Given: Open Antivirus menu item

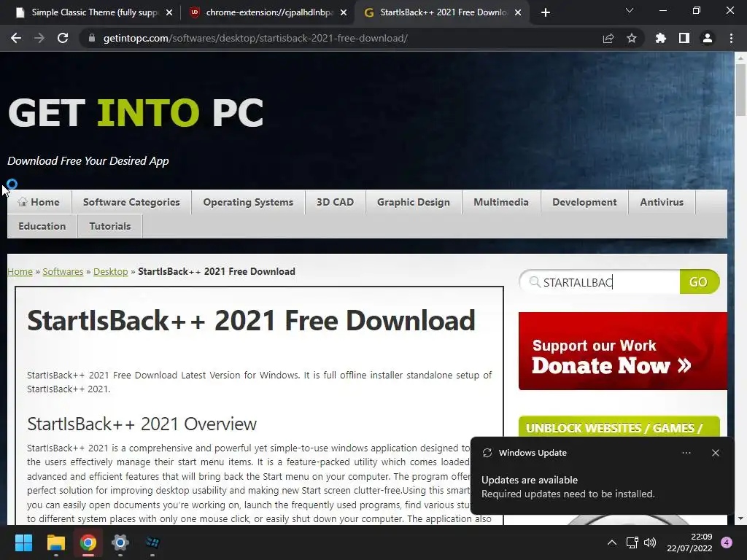Looking at the screenshot, I should point(662,202).
